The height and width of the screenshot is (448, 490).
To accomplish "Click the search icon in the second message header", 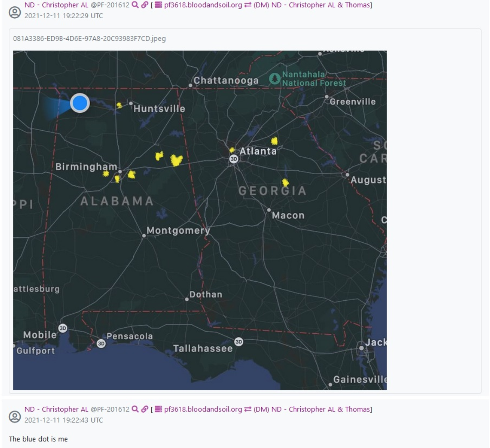I will point(135,409).
